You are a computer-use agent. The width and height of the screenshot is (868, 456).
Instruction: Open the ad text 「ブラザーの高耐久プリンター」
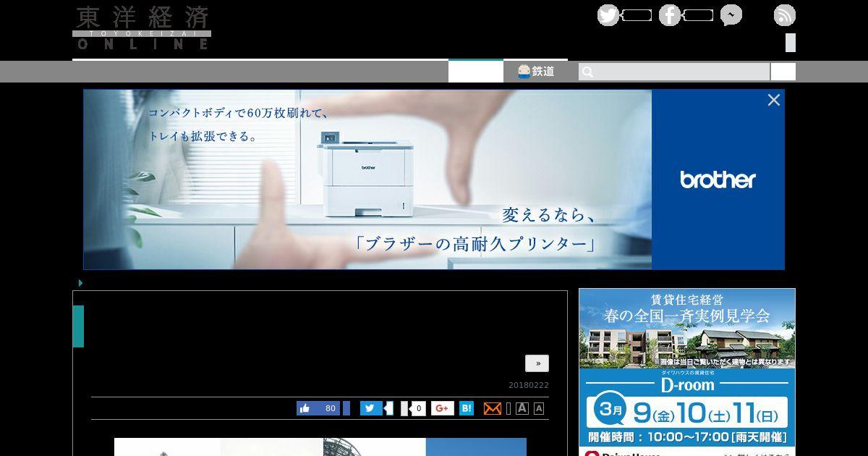tap(476, 242)
